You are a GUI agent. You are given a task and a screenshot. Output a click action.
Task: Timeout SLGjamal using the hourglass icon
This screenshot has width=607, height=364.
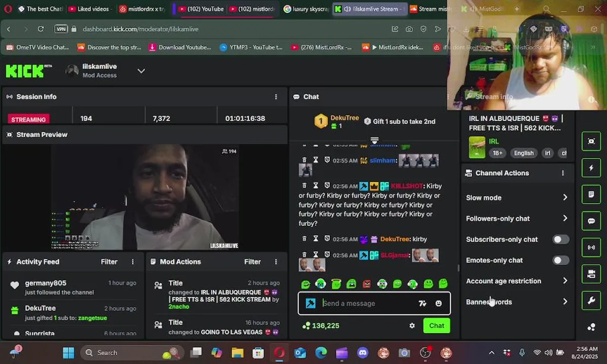point(316,255)
